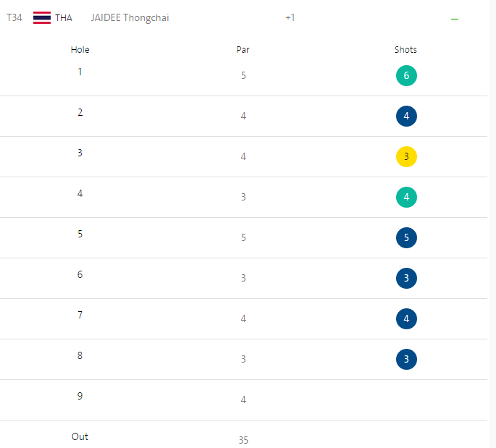Viewport: 496px width, 448px height.
Task: Click the THA country code
Action: click(64, 18)
